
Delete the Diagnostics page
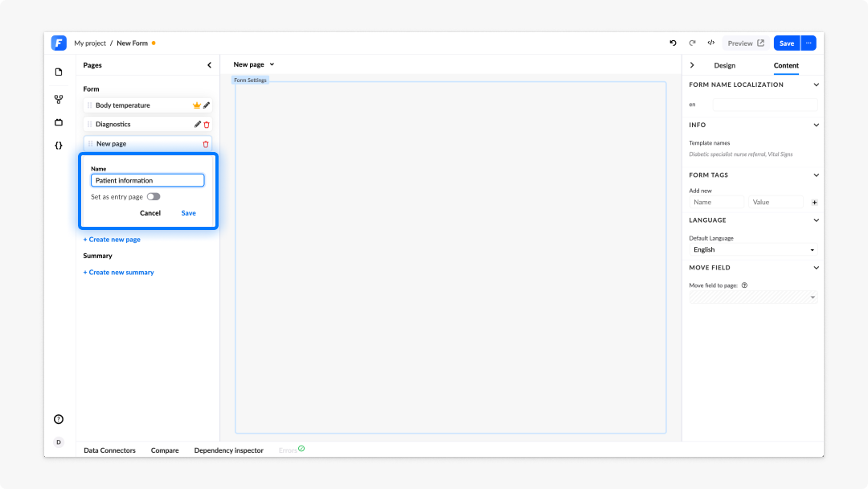click(207, 125)
